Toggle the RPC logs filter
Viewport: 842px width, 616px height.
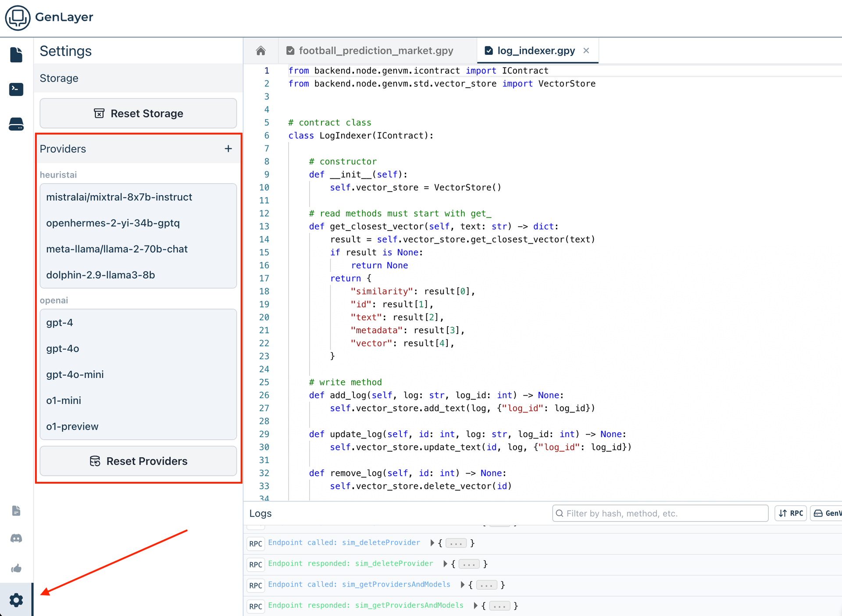click(x=791, y=513)
